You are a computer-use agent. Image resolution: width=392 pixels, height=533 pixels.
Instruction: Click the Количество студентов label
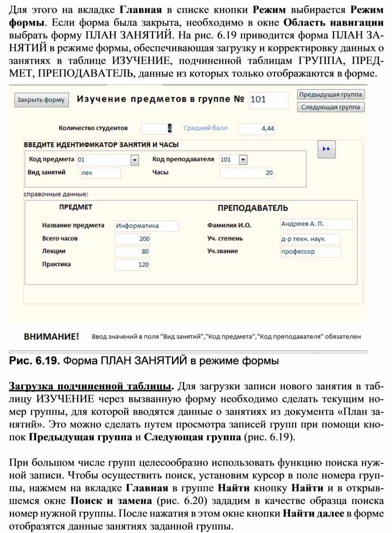(93, 128)
